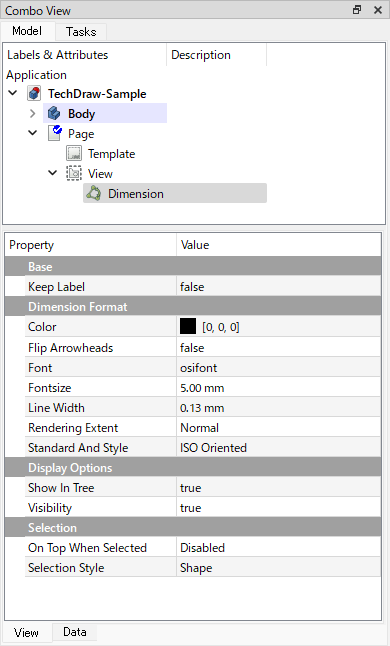Click the Labels & Attributes column header
Viewport: 390px width, 646px height.
84,55
